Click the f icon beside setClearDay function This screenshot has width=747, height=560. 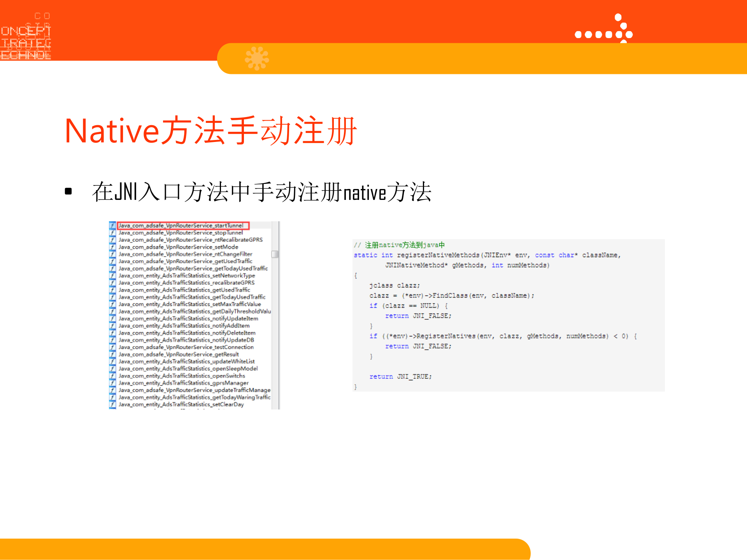pyautogui.click(x=112, y=404)
